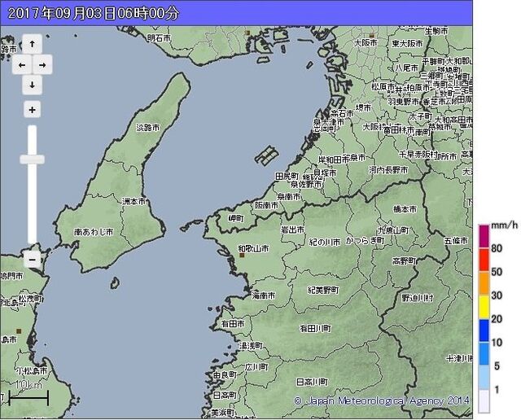Zoom in with the plus button
The image size is (521, 420).
click(x=33, y=110)
